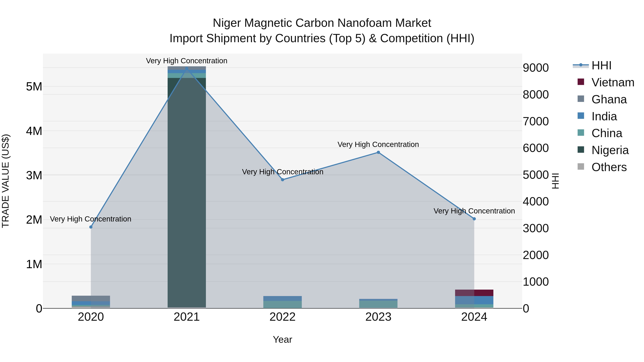
Task: Click the Niger Magnetic Carbon Nanofoam Market title
Action: (322, 23)
